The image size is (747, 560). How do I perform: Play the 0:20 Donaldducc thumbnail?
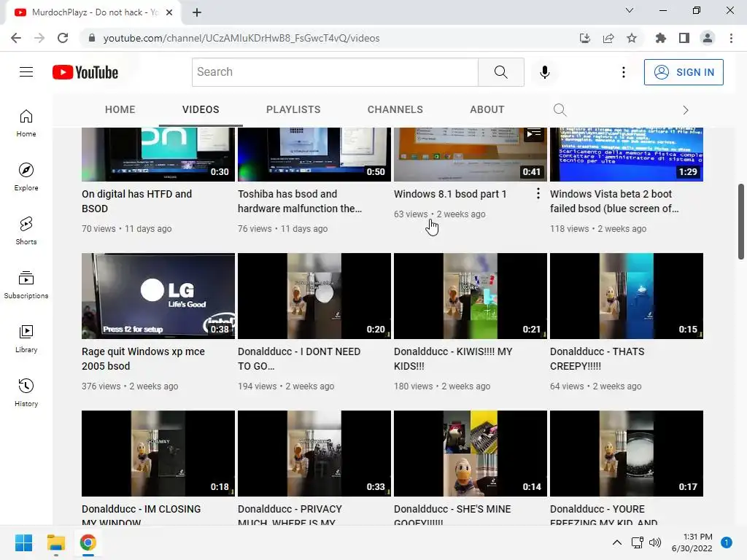314,296
